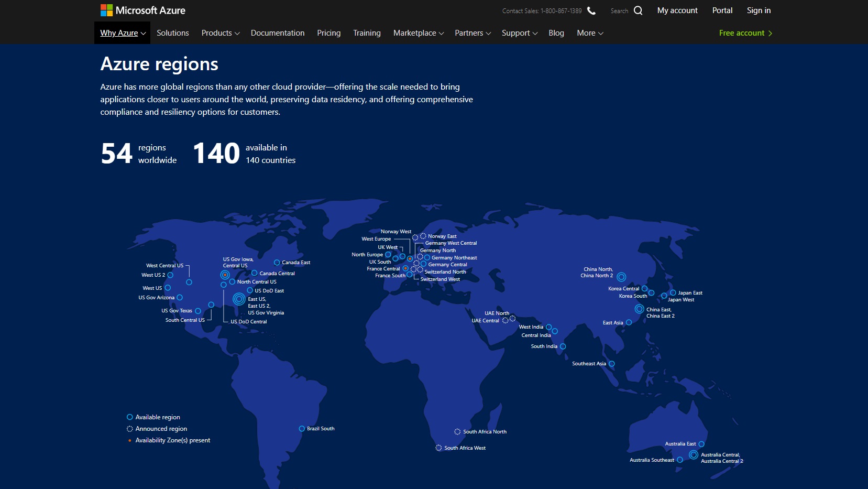Expand the More dropdown menu
The width and height of the screenshot is (868, 489).
point(590,33)
